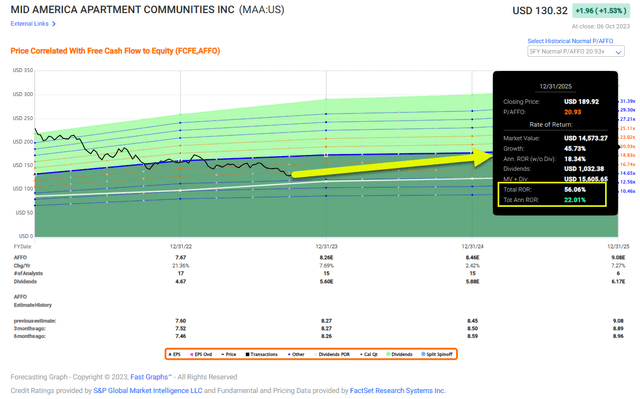Click 3 months ago estimate 8.50
The width and height of the screenshot is (640, 399).
pos(472,328)
